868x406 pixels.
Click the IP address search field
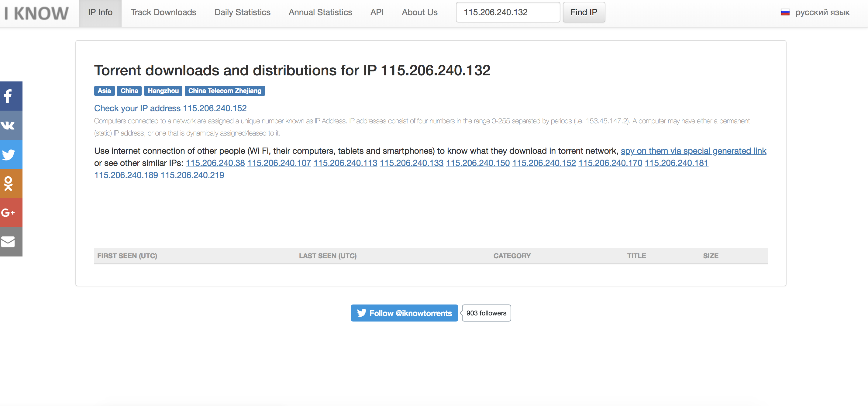pyautogui.click(x=508, y=12)
